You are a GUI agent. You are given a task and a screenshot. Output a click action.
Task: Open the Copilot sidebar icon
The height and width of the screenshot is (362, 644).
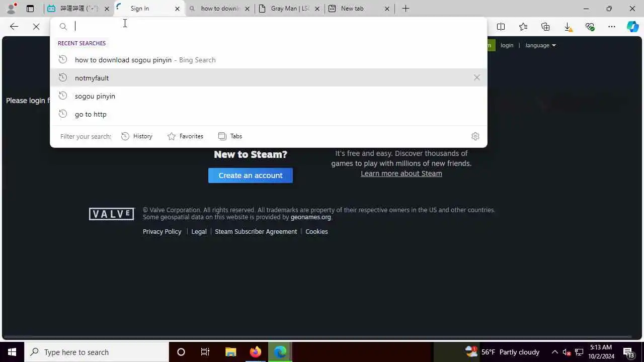[x=633, y=27]
